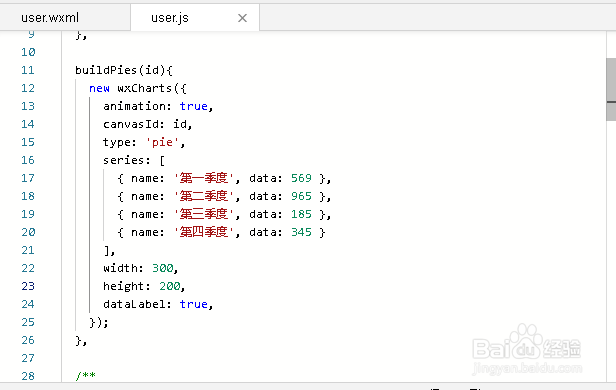
Task: Click the '第四季度' string
Action: click(x=204, y=233)
